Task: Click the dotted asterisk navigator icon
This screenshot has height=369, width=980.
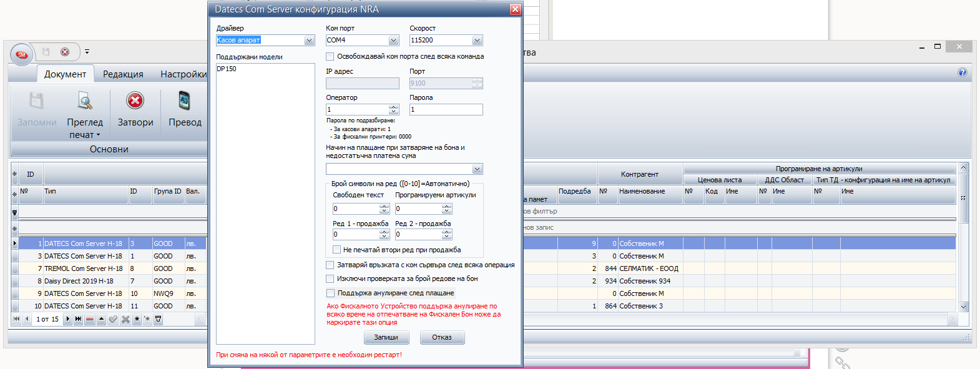Action: point(147,319)
